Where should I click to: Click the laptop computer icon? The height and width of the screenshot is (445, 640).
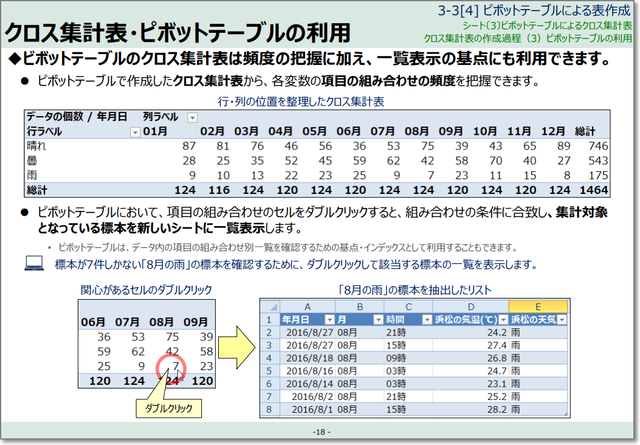(x=35, y=264)
